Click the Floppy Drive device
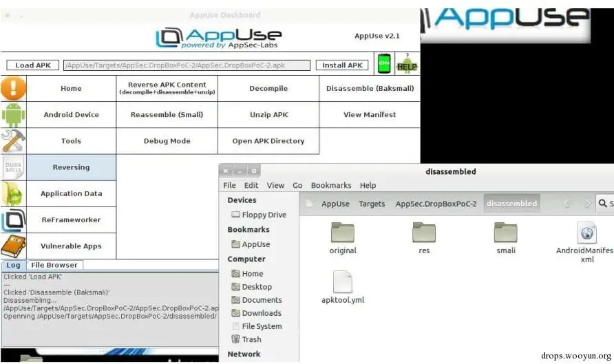The image size is (614, 364). tap(259, 215)
